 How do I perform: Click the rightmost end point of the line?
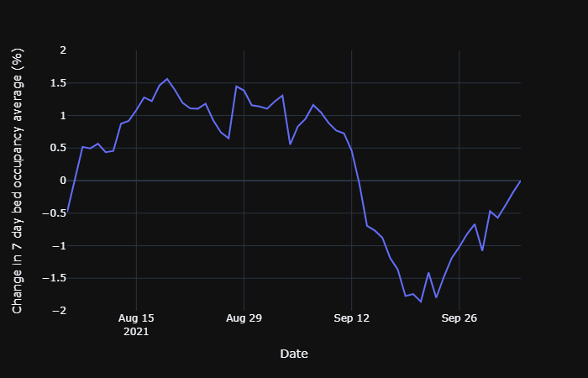[x=520, y=181]
